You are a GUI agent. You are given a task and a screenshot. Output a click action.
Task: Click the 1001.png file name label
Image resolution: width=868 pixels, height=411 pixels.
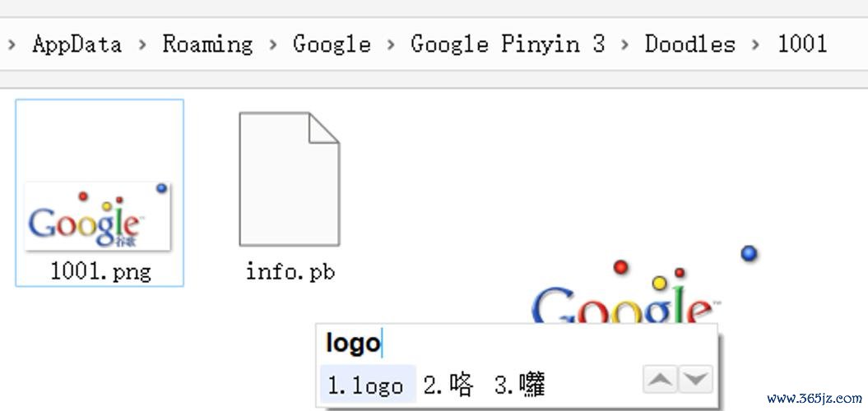coord(100,271)
